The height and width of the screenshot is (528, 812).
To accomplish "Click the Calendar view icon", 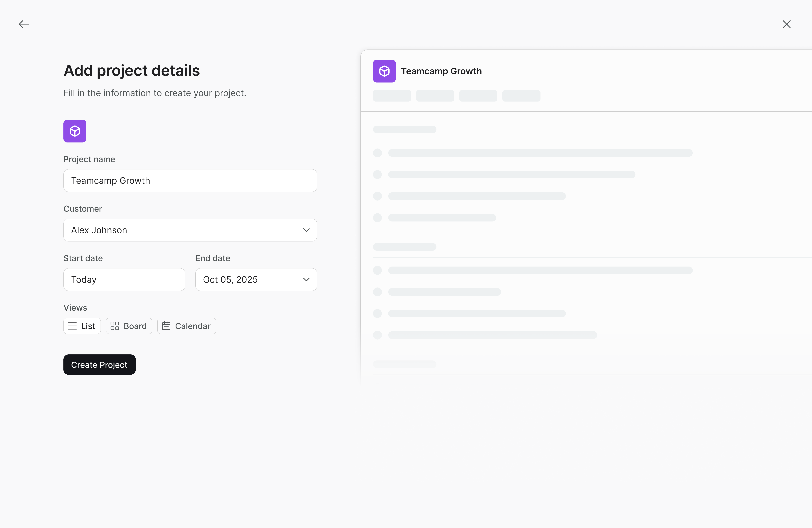I will point(166,326).
